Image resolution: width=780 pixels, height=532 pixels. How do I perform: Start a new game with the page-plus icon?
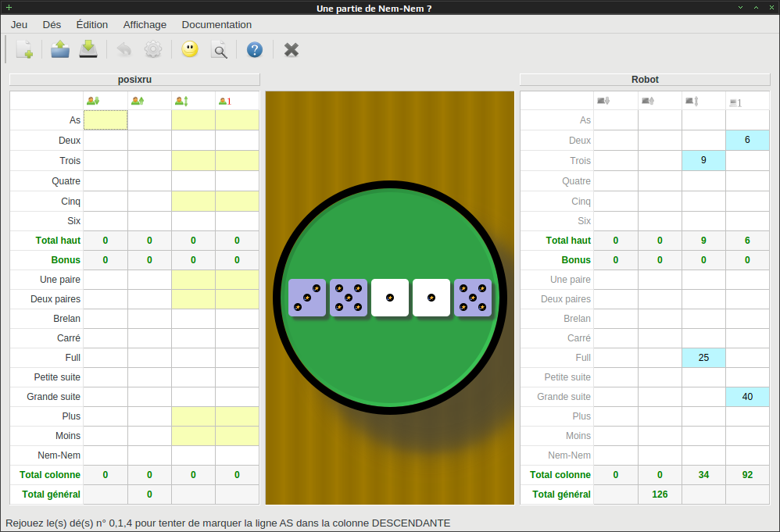(x=24, y=50)
